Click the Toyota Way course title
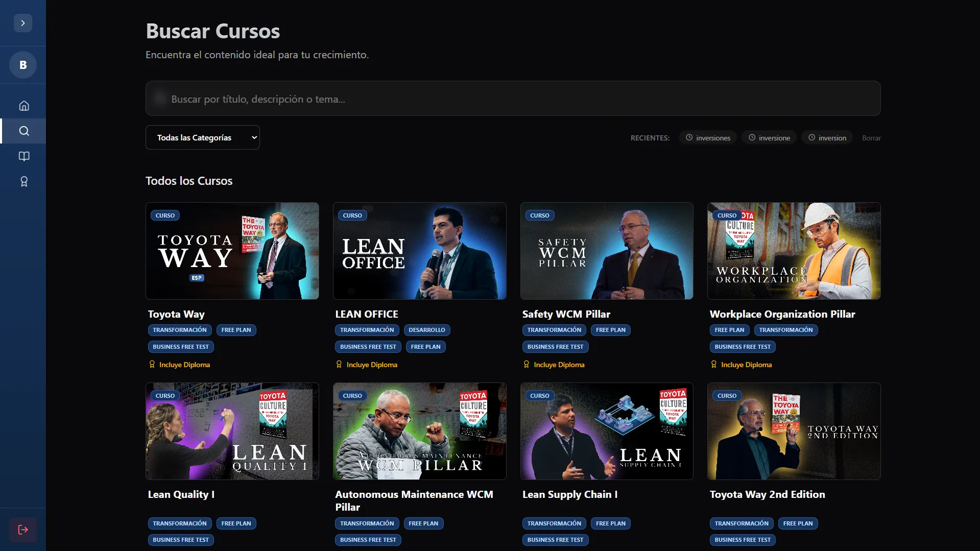 tap(176, 314)
